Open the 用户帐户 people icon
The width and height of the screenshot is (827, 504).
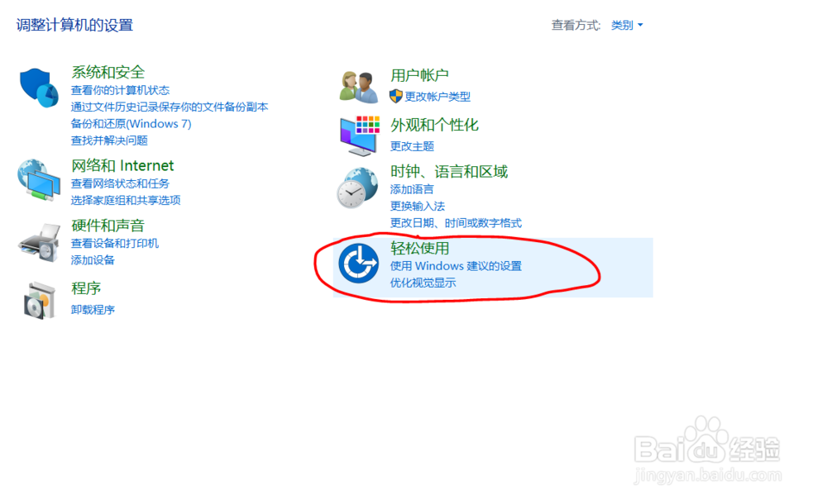(359, 87)
